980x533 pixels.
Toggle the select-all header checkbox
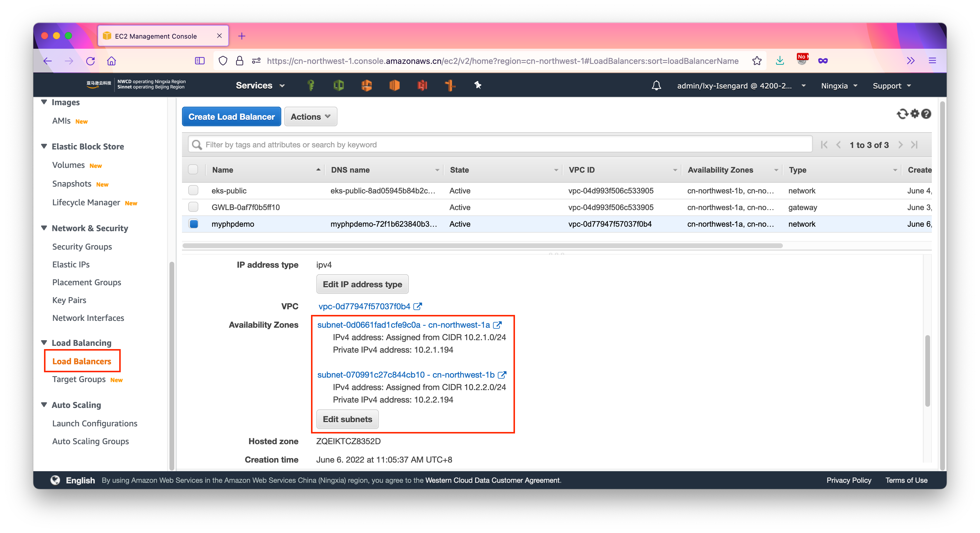(x=193, y=170)
